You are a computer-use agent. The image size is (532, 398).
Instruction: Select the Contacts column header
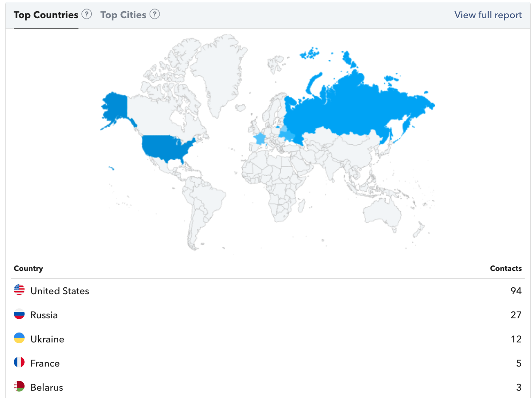point(506,268)
